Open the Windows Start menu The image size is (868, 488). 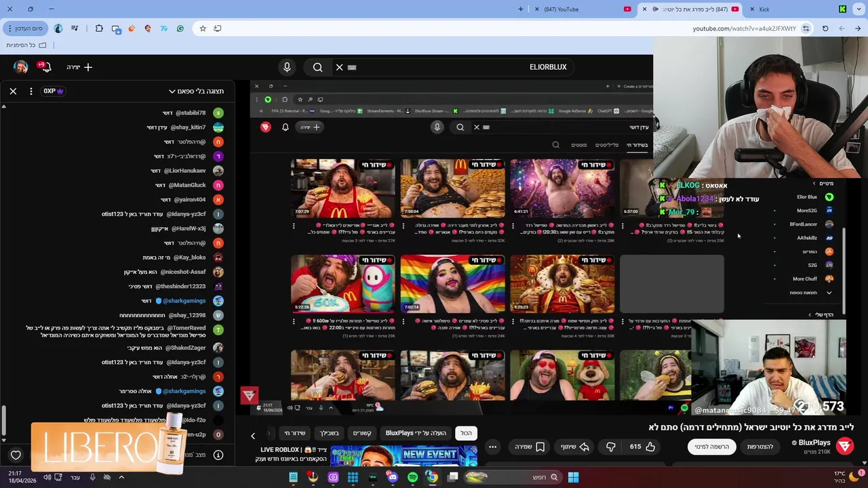click(573, 477)
